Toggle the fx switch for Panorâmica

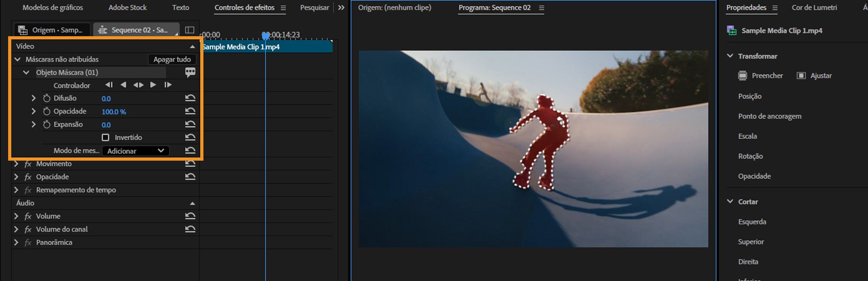pos(28,243)
